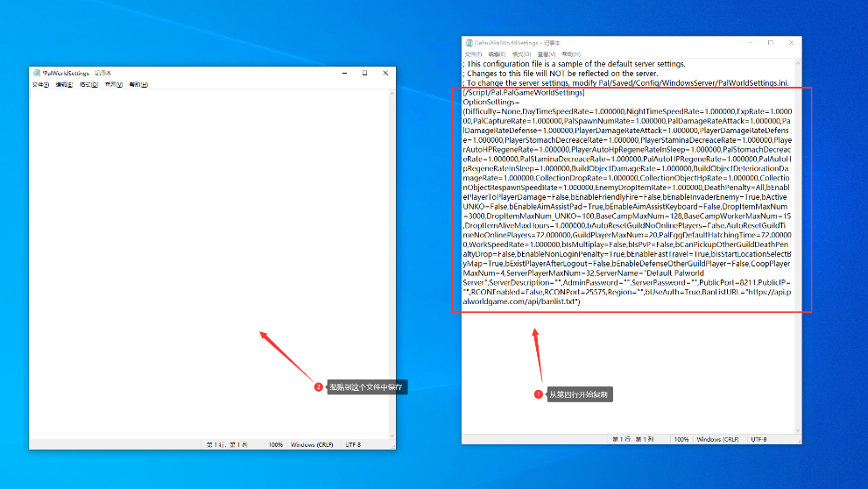Click line/column indicator in PalWorldSettings status bar
The width and height of the screenshot is (868, 489).
pos(227,444)
